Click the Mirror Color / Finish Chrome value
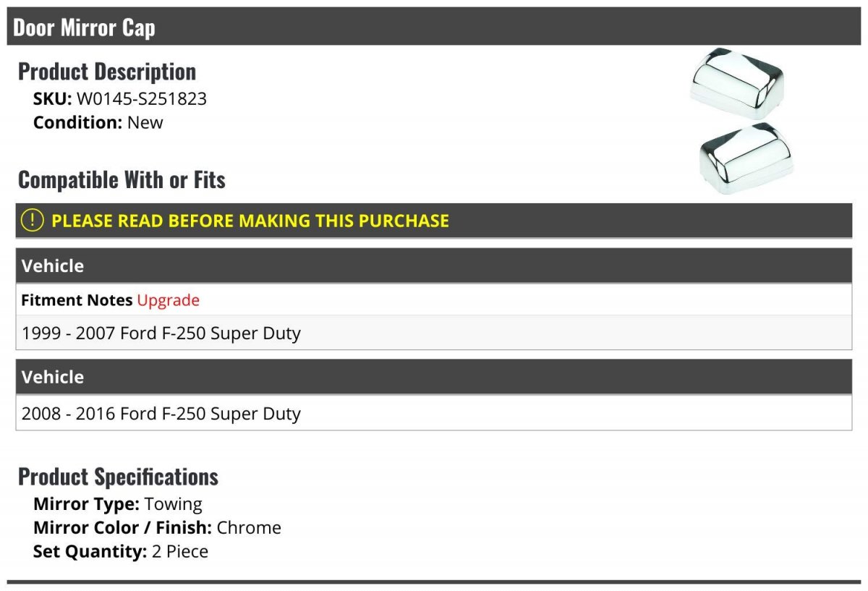This screenshot has height=591, width=868. (x=249, y=528)
